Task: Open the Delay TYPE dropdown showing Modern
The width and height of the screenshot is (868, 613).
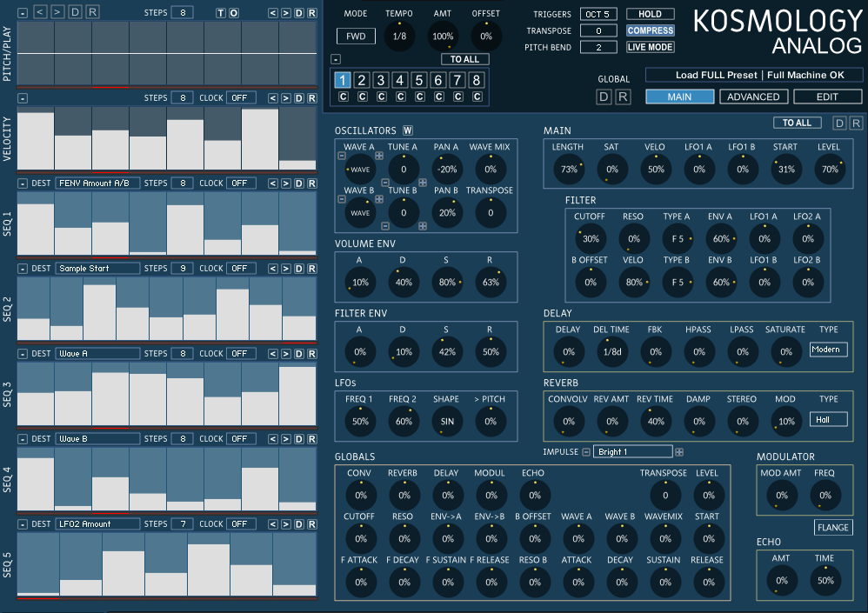Action: click(828, 350)
